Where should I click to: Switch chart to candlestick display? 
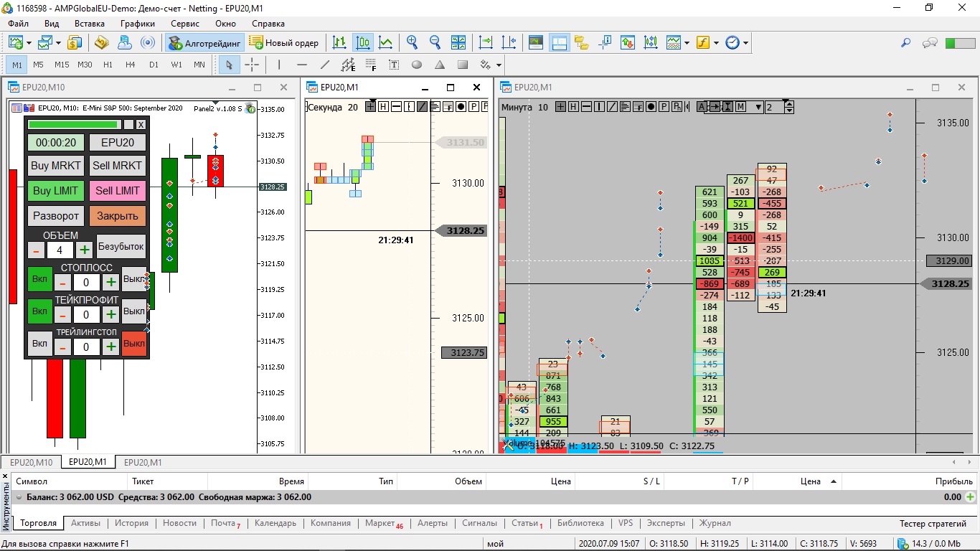pyautogui.click(x=363, y=43)
